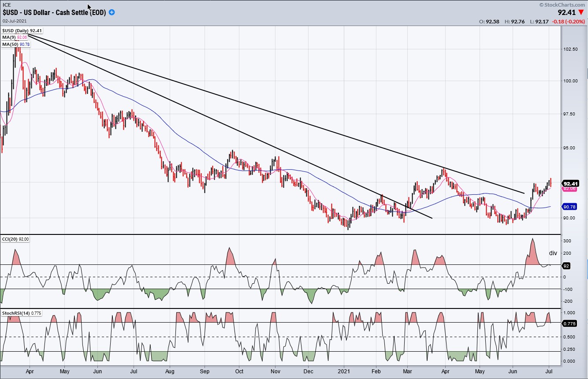Click the ICE exchange label above title
Viewport: 588px width, 379px height.
(x=7, y=5)
